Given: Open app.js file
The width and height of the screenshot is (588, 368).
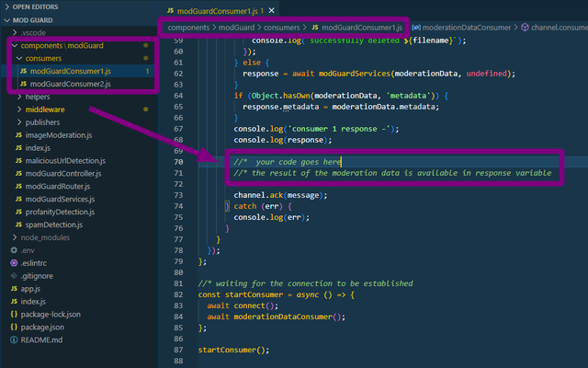Looking at the screenshot, I should 30,288.
